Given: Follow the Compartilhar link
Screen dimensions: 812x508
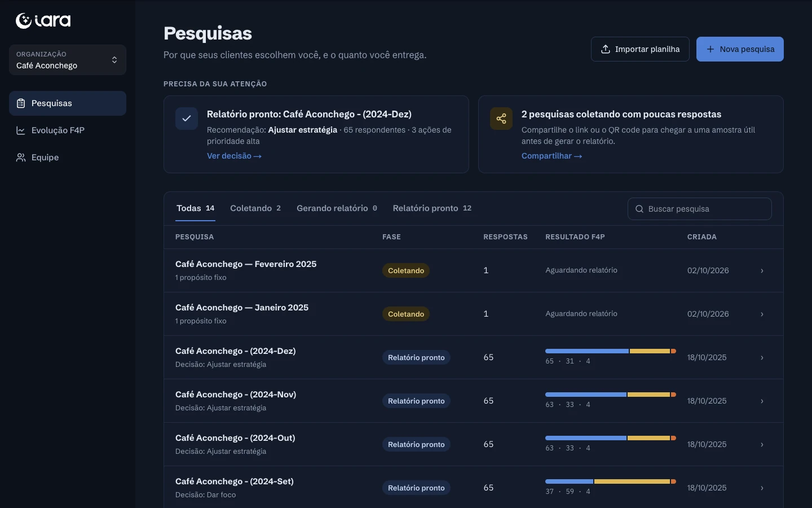Looking at the screenshot, I should click(x=551, y=156).
